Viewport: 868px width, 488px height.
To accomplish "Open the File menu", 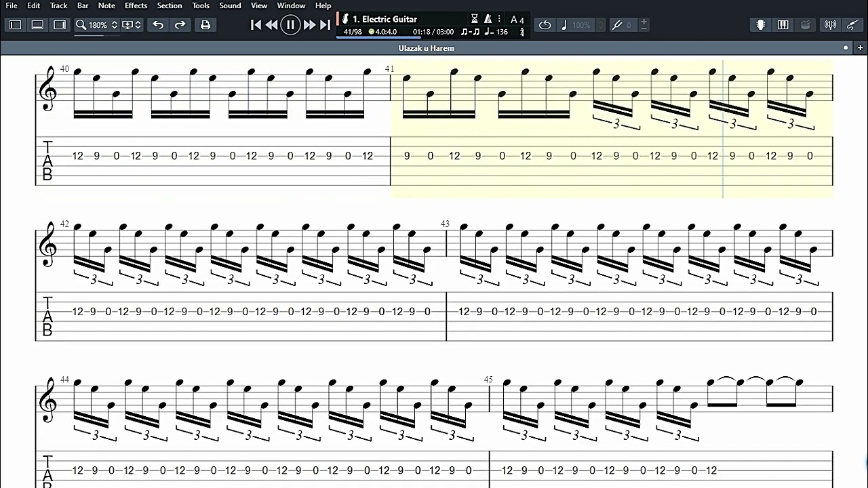I will [x=12, y=5].
